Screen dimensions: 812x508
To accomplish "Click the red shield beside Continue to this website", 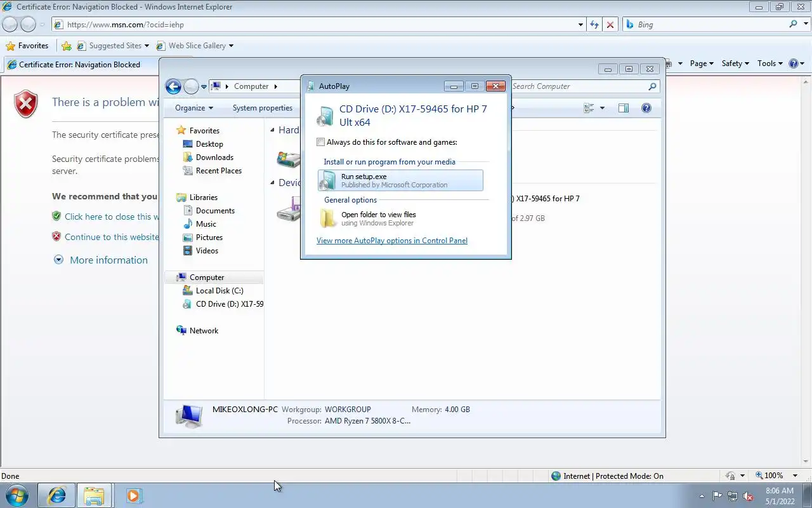I will pos(56,236).
